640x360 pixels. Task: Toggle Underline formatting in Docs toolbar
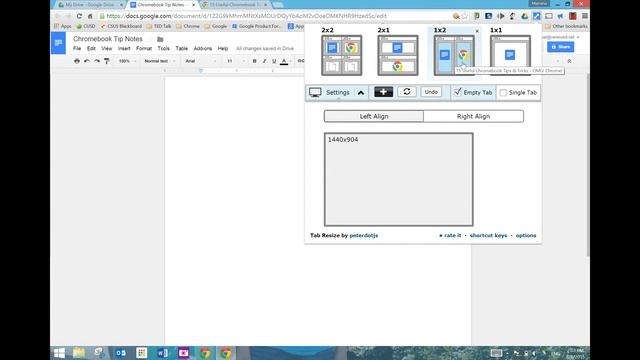[274, 61]
